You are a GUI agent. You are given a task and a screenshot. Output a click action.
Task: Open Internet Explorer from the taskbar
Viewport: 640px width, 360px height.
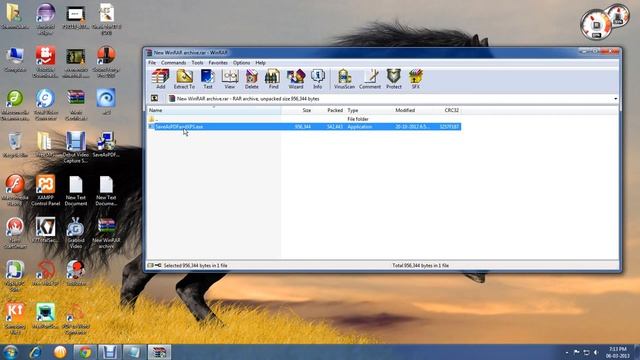pos(36,352)
